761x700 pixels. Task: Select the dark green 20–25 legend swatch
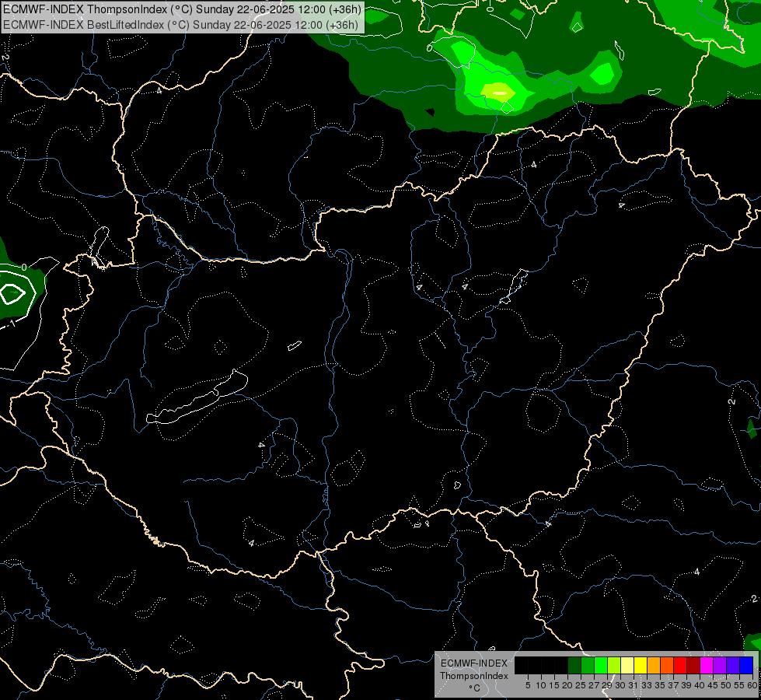[x=574, y=665]
